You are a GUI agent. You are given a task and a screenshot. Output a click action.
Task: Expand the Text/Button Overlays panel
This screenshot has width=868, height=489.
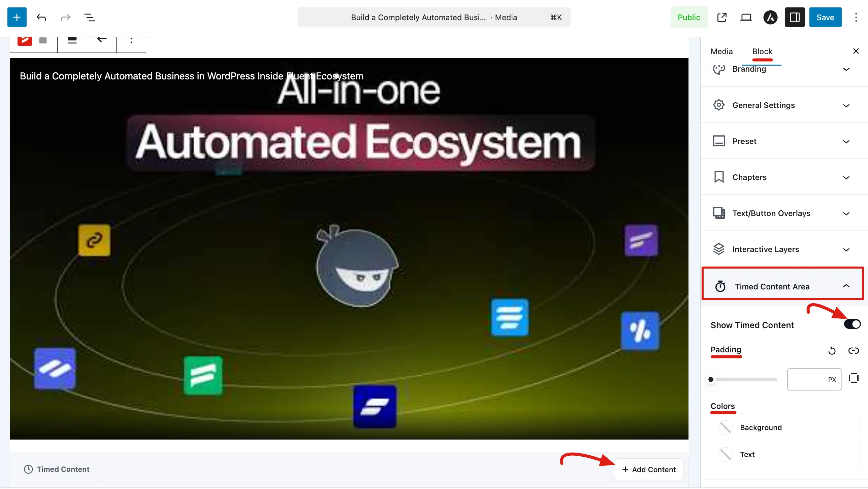pos(784,213)
